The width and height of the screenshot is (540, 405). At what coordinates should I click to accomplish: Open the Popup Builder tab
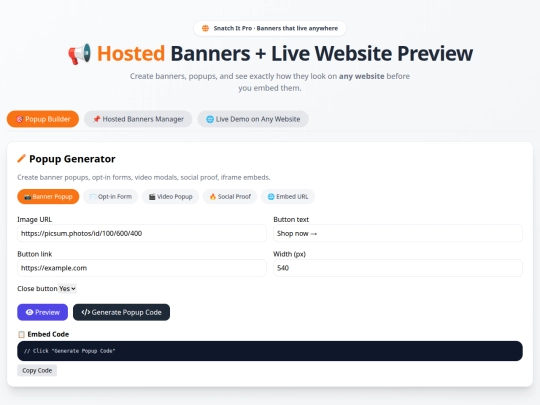tap(43, 119)
